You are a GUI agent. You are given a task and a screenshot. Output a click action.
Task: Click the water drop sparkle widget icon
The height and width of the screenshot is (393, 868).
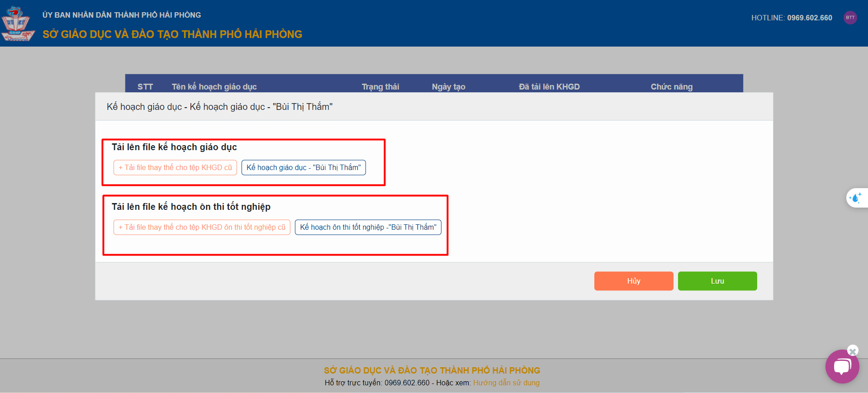(855, 198)
